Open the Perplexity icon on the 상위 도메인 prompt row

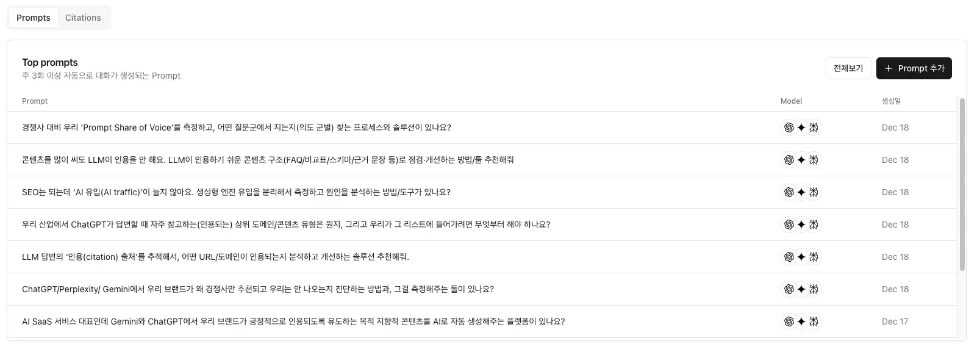[x=814, y=224]
